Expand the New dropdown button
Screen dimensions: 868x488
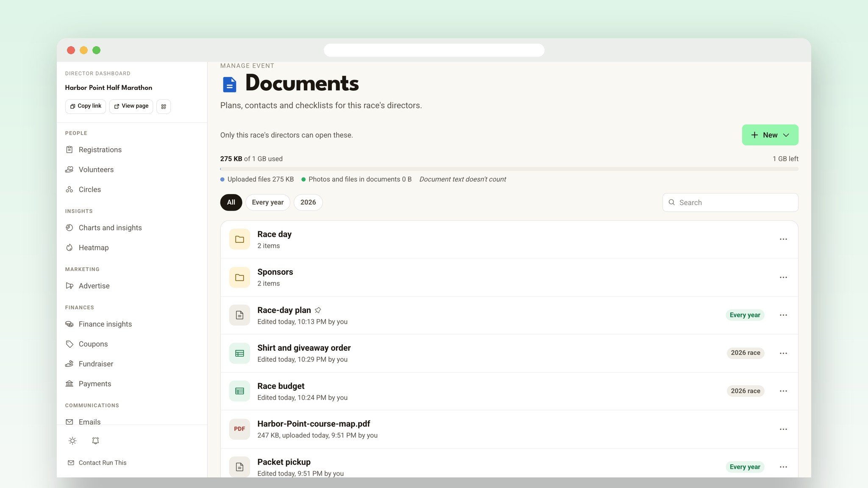[x=770, y=135]
